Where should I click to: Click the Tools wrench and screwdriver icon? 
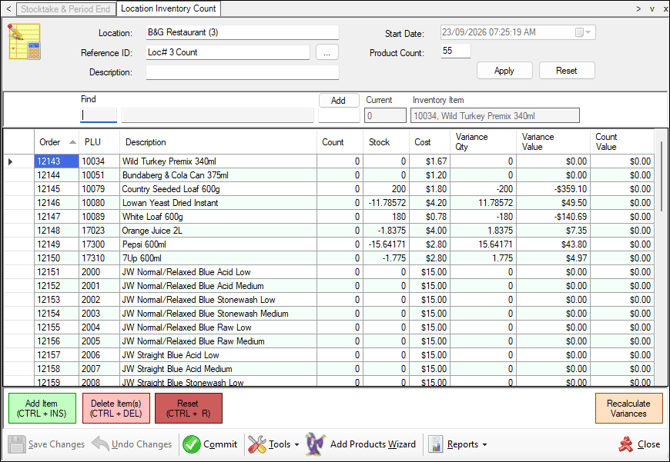point(257,444)
